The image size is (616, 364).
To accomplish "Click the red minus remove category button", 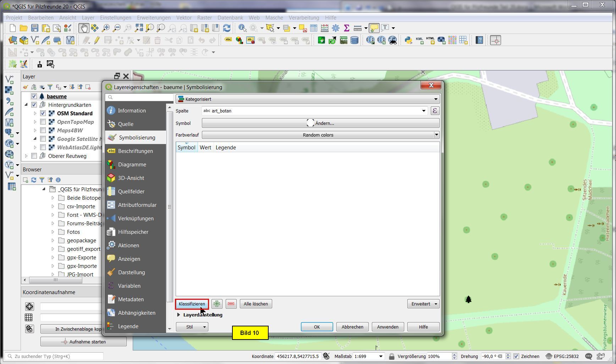I will [x=231, y=304].
